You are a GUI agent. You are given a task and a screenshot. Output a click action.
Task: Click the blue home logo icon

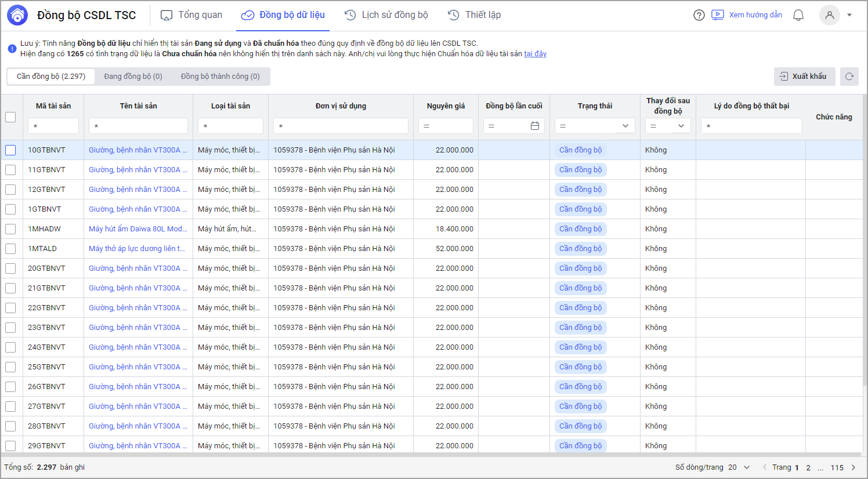point(17,15)
